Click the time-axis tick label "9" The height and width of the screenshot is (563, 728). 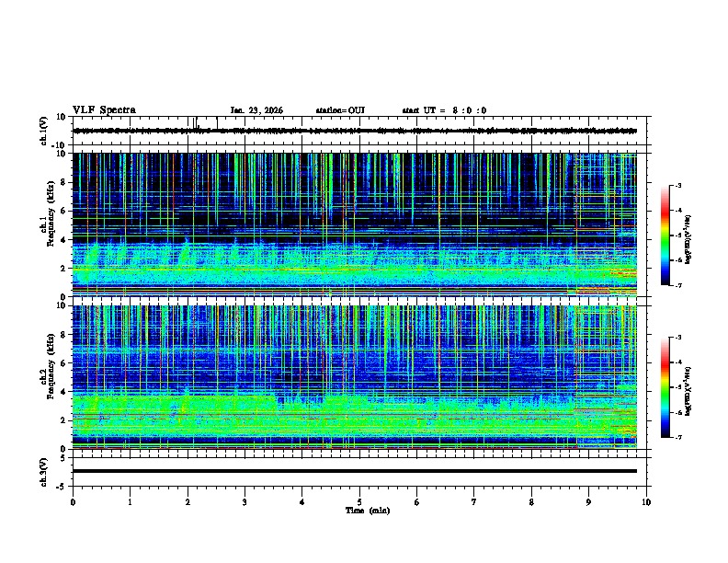pyautogui.click(x=588, y=502)
